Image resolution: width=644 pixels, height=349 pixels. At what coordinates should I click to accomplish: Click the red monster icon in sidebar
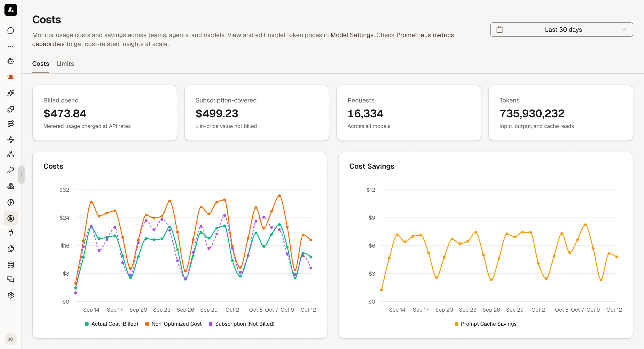click(11, 77)
